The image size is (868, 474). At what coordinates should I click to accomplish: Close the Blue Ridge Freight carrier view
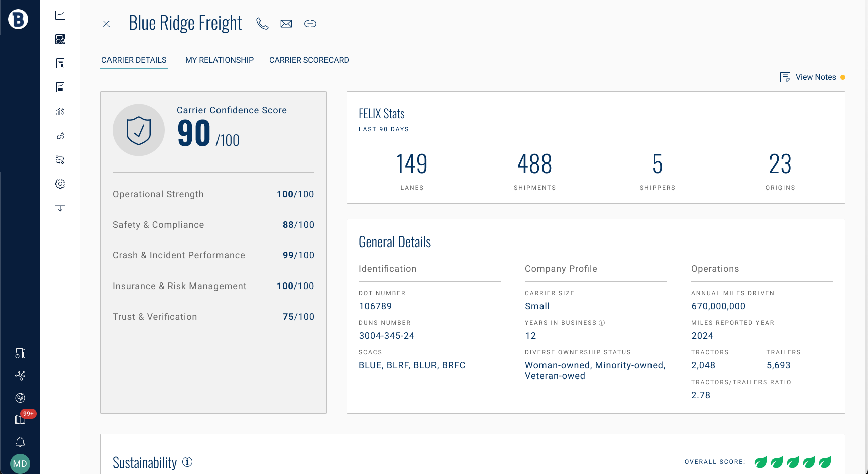coord(106,24)
